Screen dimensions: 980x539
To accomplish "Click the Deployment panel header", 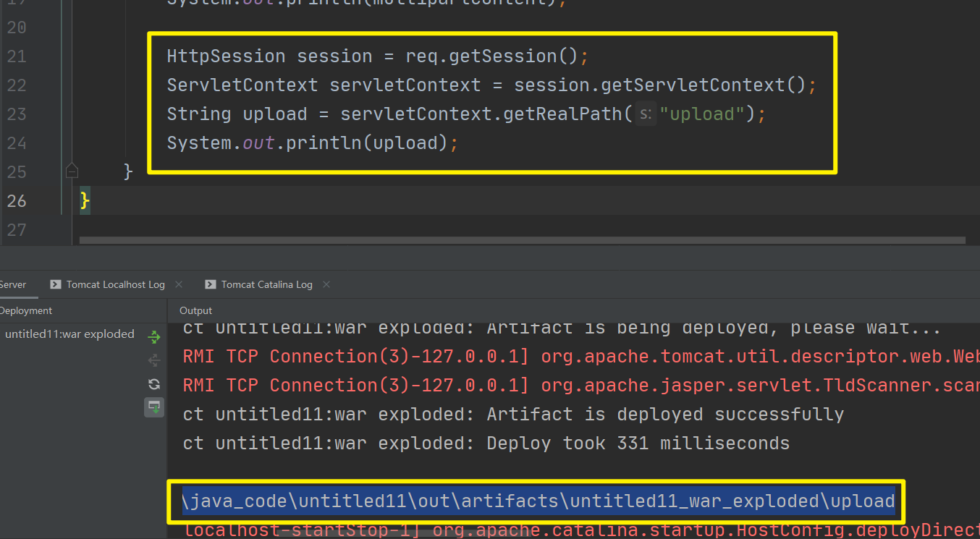I will click(x=26, y=310).
